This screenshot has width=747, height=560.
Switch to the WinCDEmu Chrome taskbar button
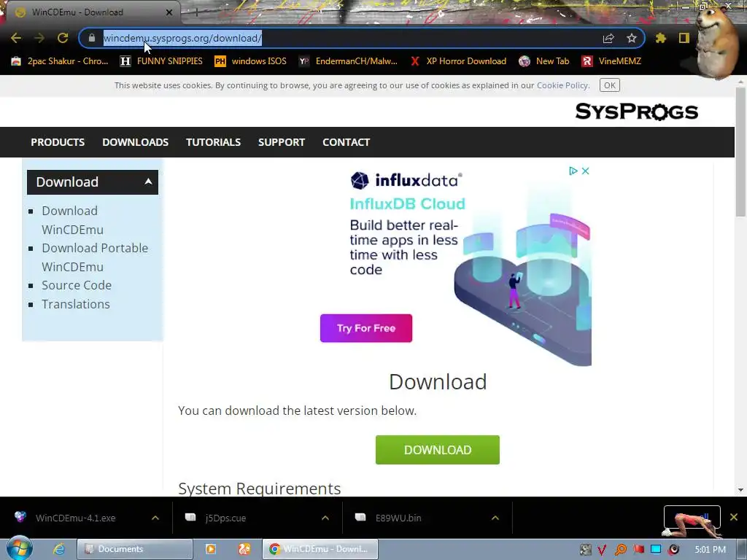[x=320, y=549]
